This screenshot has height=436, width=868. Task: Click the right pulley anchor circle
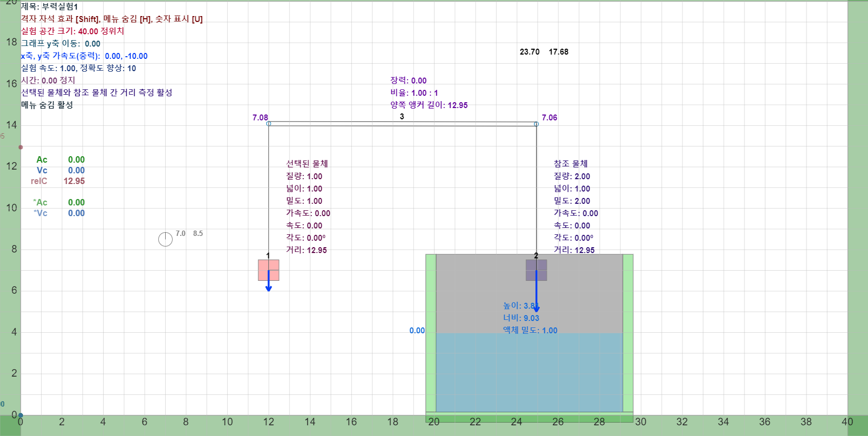click(x=536, y=124)
